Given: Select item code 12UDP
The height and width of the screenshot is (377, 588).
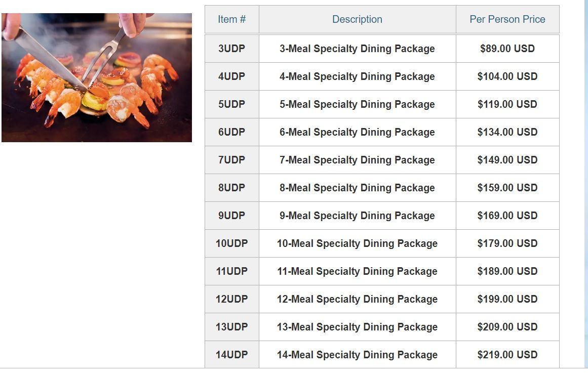Looking at the screenshot, I should click(232, 299).
